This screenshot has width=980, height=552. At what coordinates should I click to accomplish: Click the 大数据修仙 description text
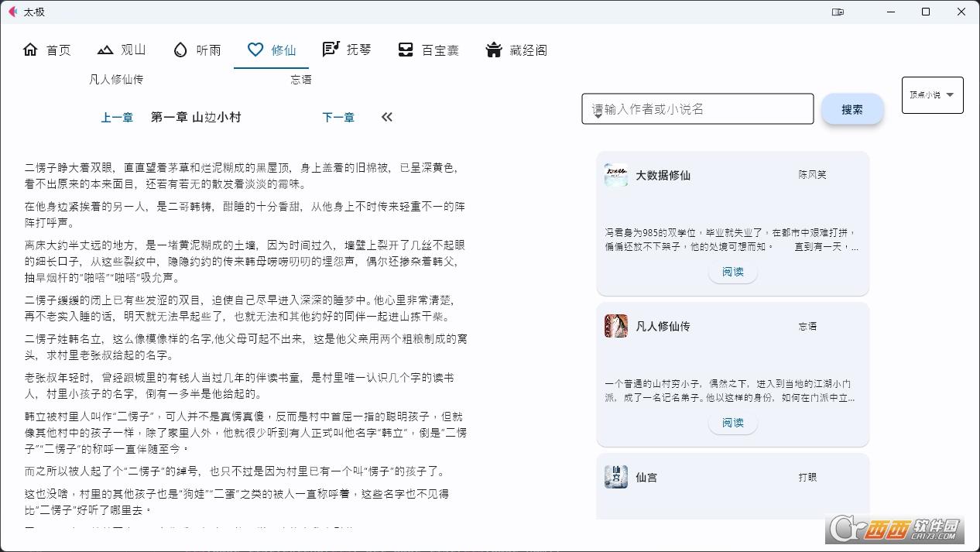732,240
